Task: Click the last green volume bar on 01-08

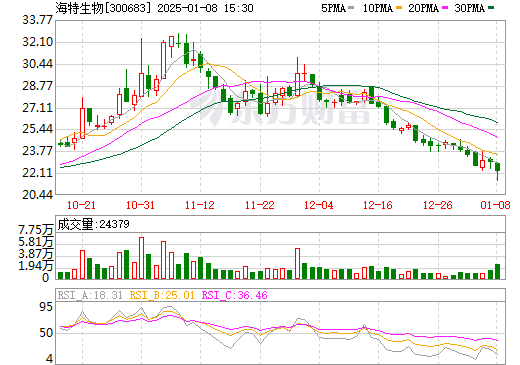Action: [x=497, y=271]
